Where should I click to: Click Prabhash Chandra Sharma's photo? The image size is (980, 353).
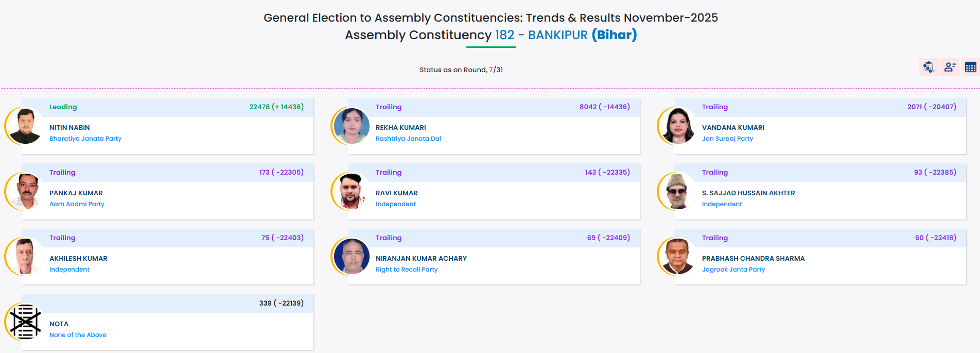point(677,257)
